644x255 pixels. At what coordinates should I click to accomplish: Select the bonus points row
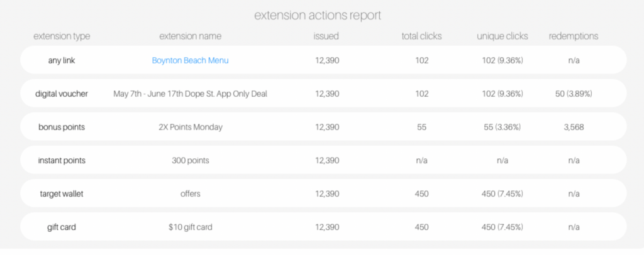[x=323, y=127]
